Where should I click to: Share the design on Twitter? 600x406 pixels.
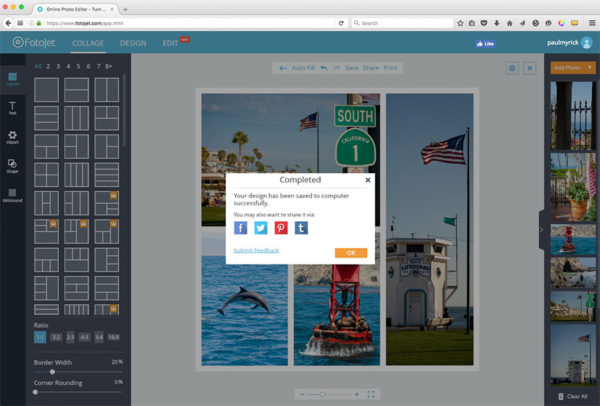pos(261,228)
